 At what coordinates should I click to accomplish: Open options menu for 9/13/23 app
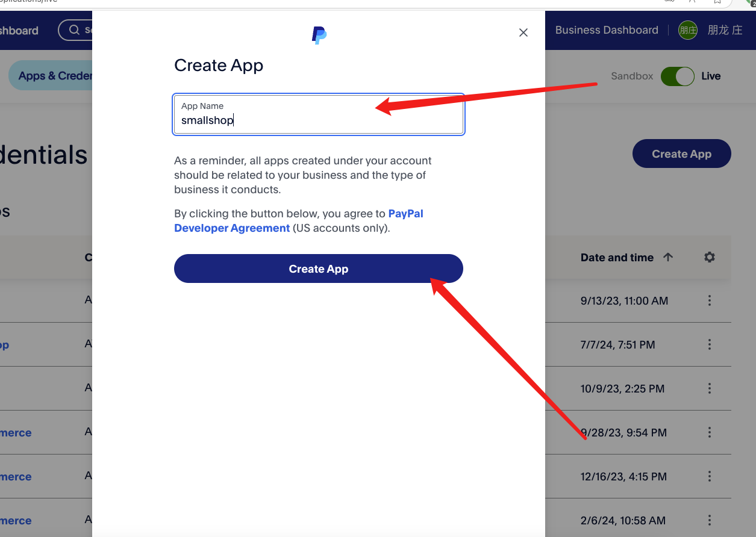coord(710,300)
